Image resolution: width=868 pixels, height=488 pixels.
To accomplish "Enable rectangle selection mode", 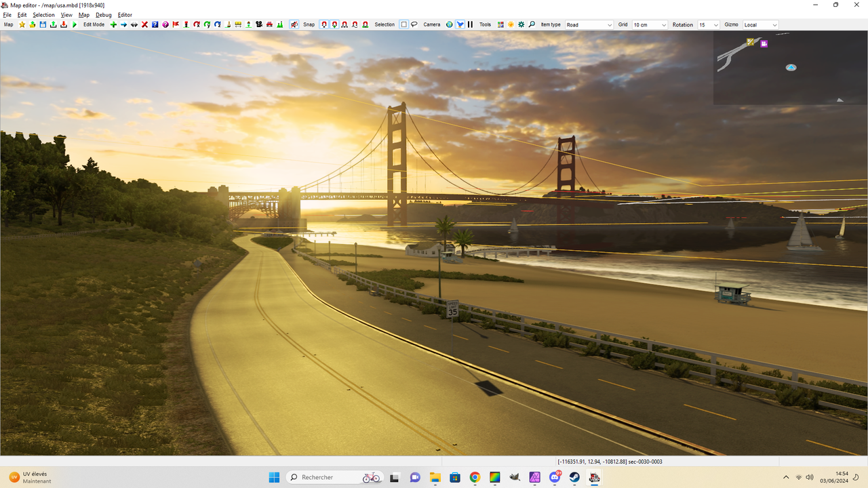I will point(404,24).
